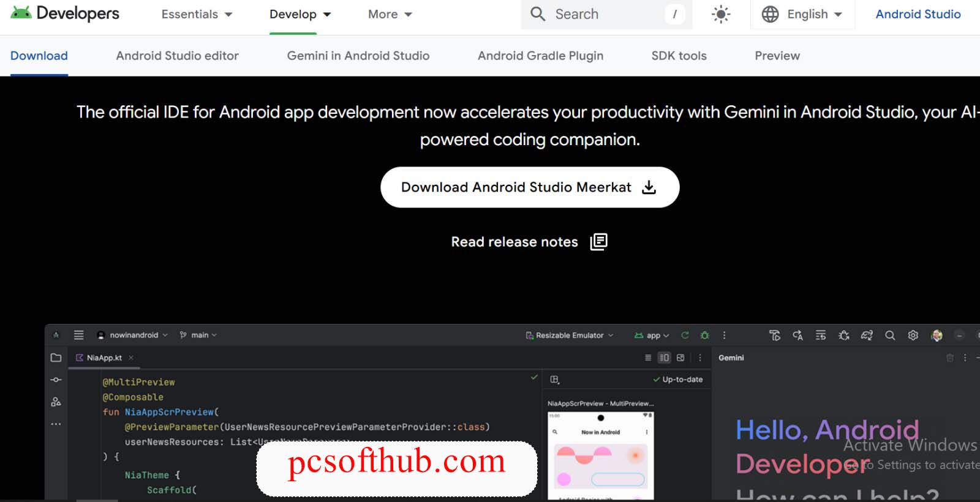Click in the Search input field
The height and width of the screenshot is (502, 980).
pos(606,14)
